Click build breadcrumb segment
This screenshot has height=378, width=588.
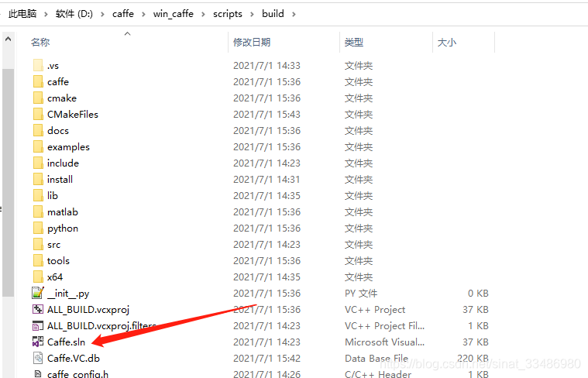(273, 14)
